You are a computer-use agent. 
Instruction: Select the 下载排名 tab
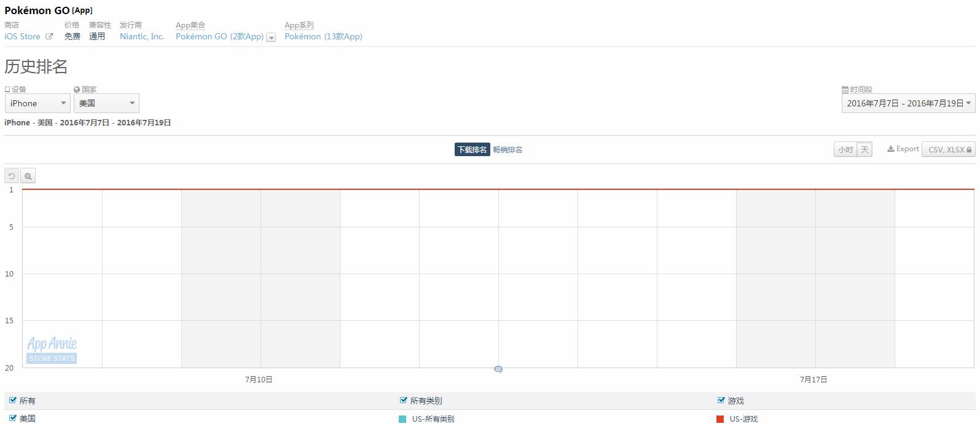(472, 149)
